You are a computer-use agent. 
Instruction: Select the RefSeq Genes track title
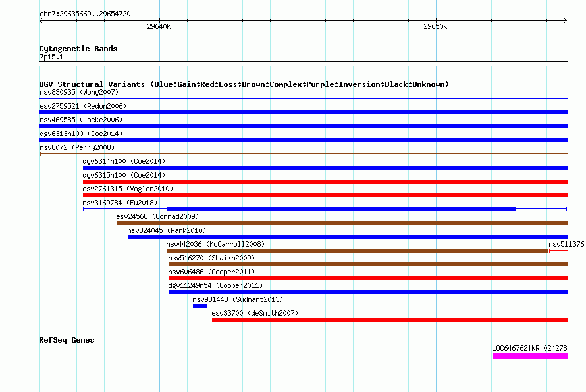67,340
